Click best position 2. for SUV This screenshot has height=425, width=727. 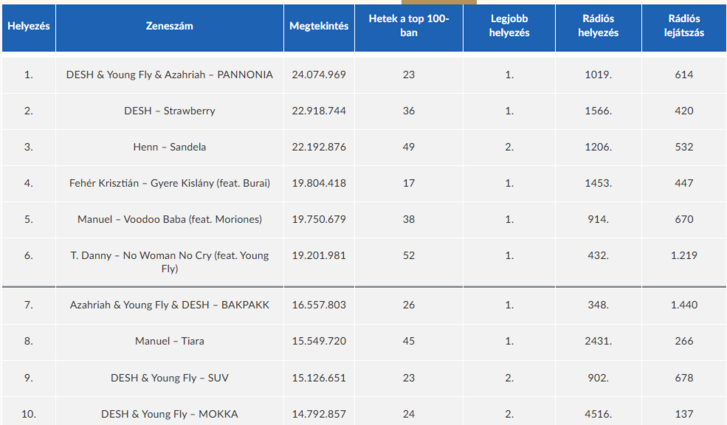coord(509,378)
